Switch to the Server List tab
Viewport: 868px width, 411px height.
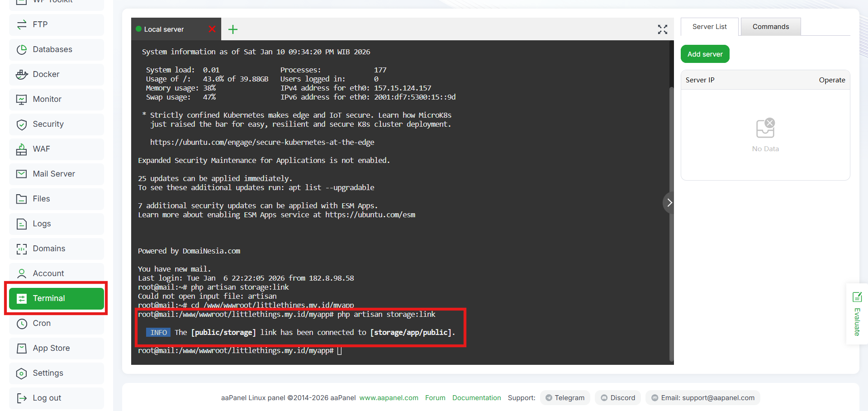[x=709, y=27]
